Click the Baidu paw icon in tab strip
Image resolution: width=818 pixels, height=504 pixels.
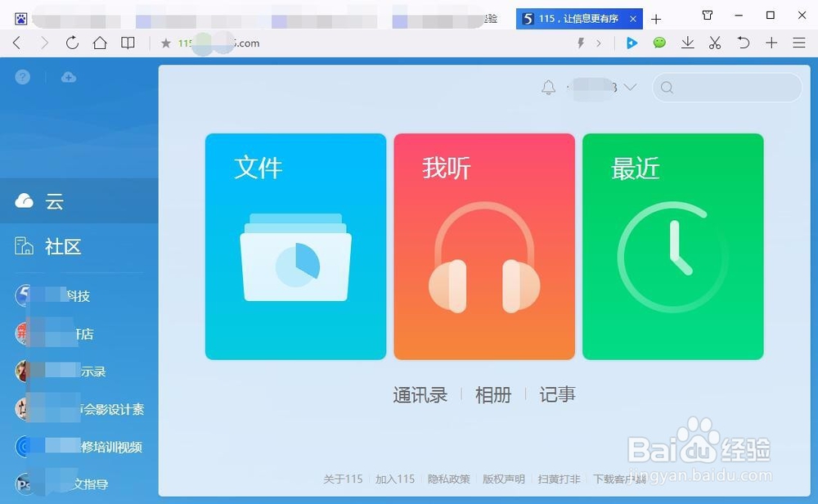click(21, 20)
